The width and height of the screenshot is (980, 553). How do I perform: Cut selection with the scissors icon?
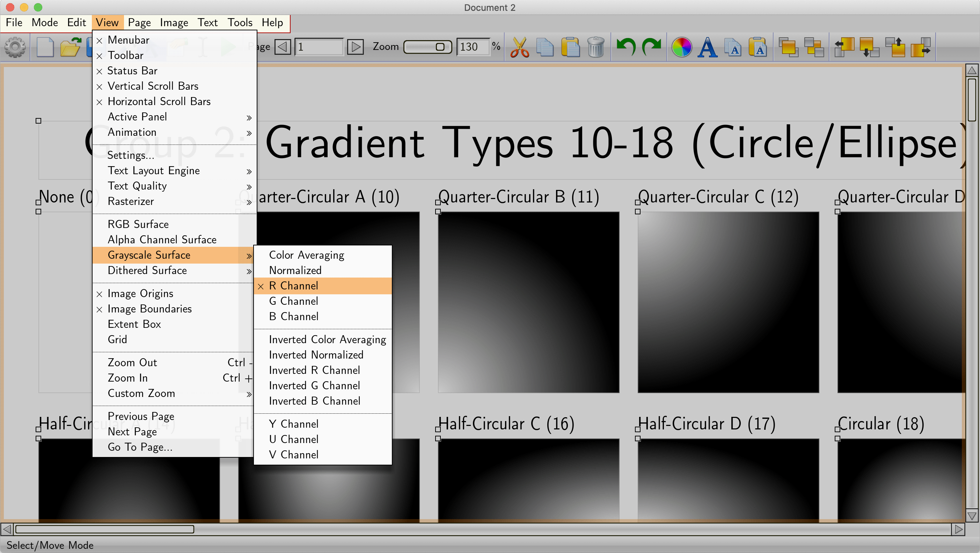(x=520, y=47)
